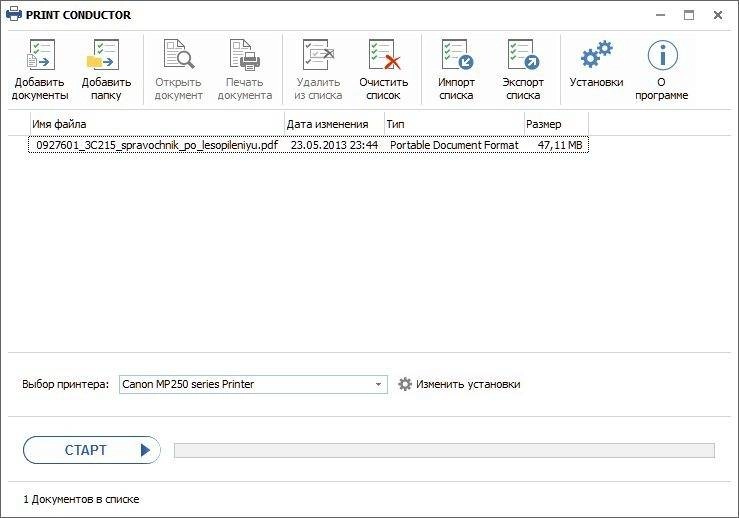Image resolution: width=739 pixels, height=518 pixels.
Task: Start printing with the СТАРТ button
Action: click(92, 450)
